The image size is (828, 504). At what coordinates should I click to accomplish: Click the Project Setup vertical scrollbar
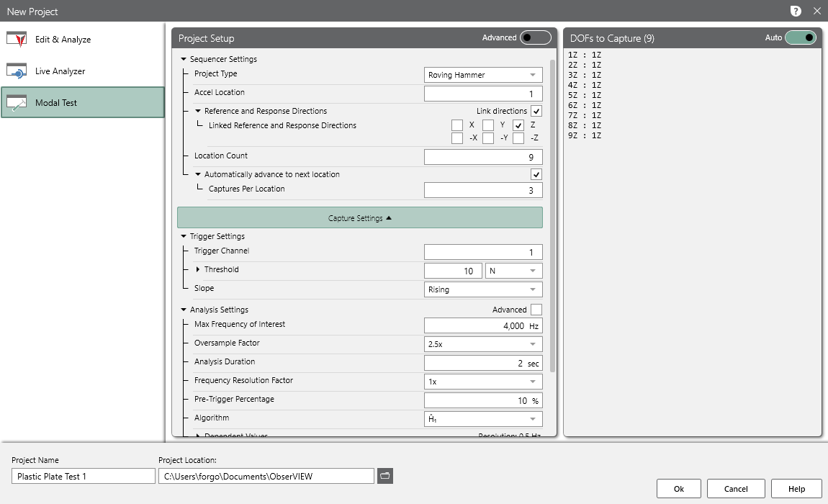552,216
